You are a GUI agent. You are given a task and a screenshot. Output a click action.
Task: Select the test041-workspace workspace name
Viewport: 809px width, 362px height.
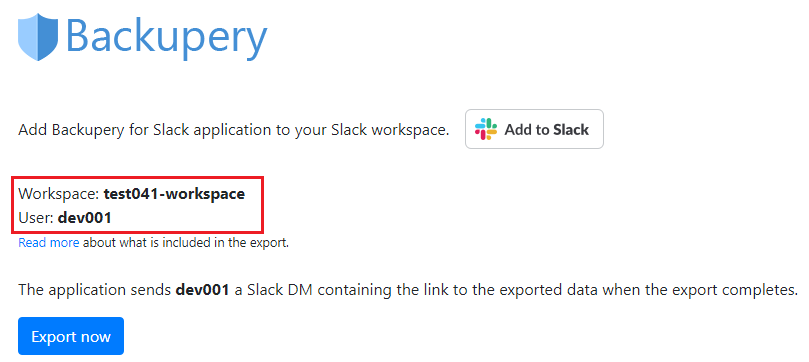coord(174,194)
